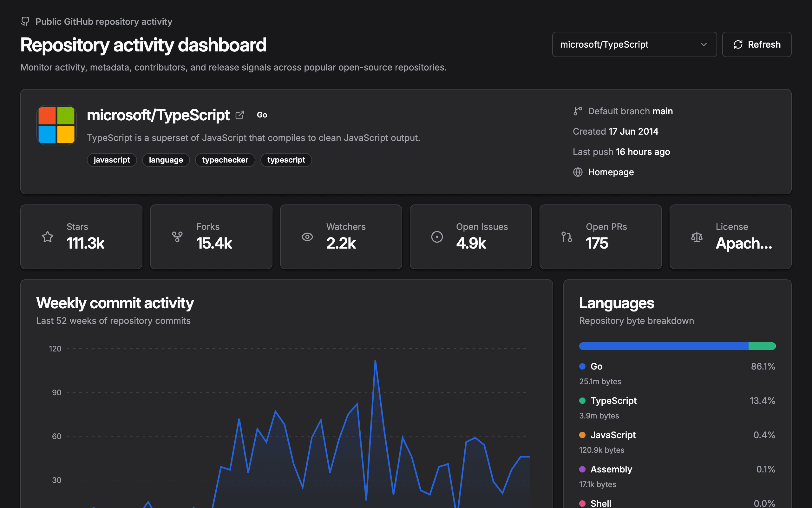This screenshot has height=508, width=812.
Task: Click the Microsoft logo avatar
Action: [56, 125]
